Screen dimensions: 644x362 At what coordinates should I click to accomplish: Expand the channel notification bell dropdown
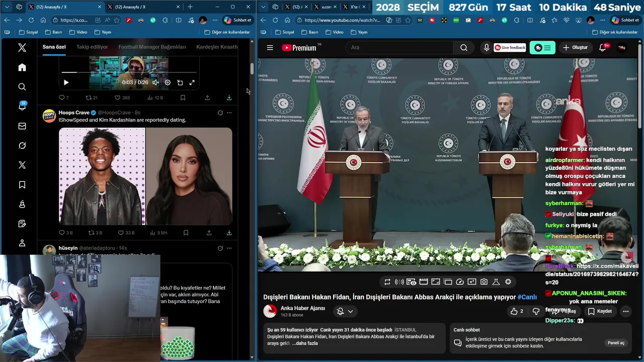[345, 311]
